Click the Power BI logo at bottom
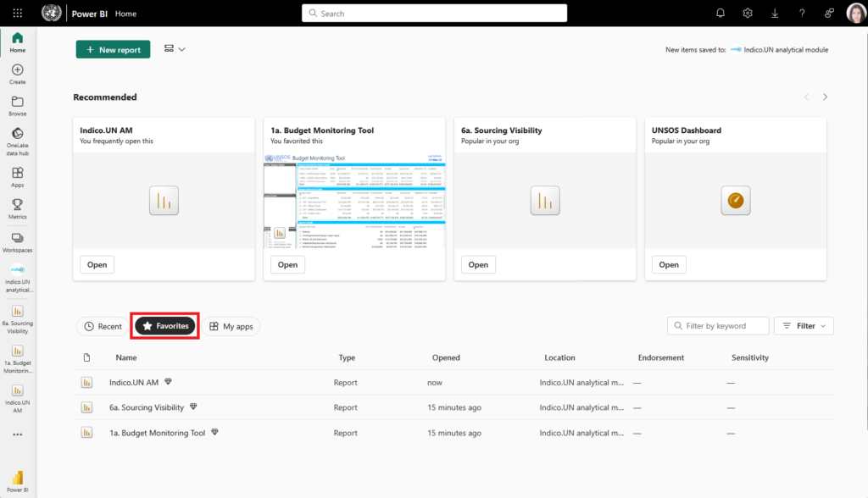This screenshot has height=498, width=868. [18, 481]
